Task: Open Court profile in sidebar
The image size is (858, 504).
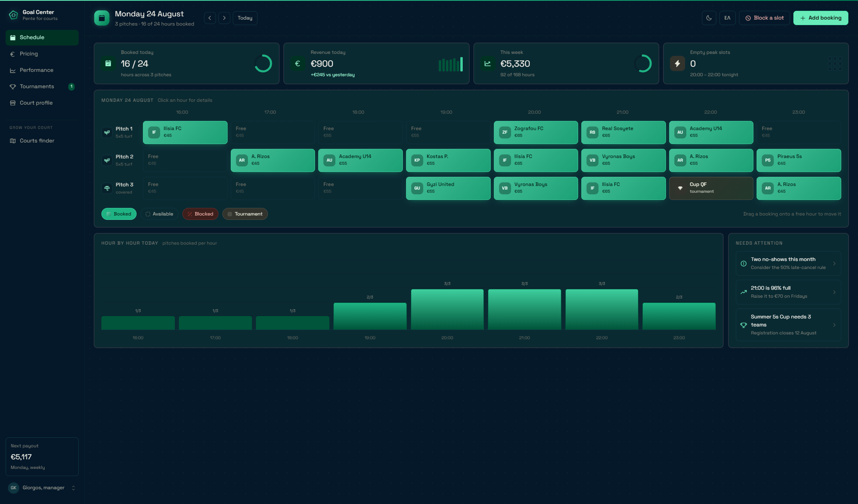Action: coord(42,103)
